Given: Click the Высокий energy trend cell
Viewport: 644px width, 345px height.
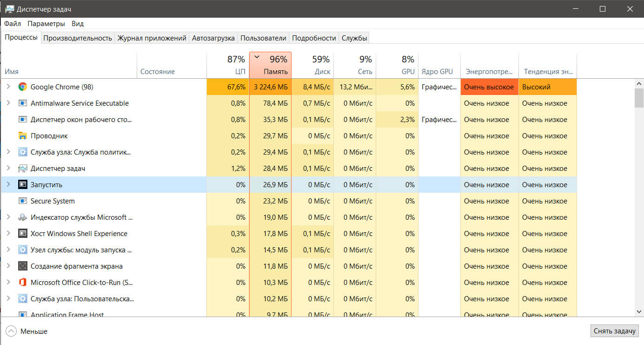Looking at the screenshot, I should (x=548, y=87).
